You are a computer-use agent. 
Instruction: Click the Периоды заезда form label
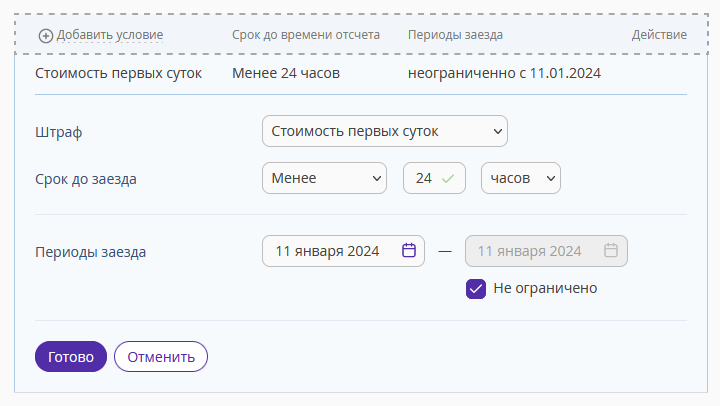(x=90, y=252)
